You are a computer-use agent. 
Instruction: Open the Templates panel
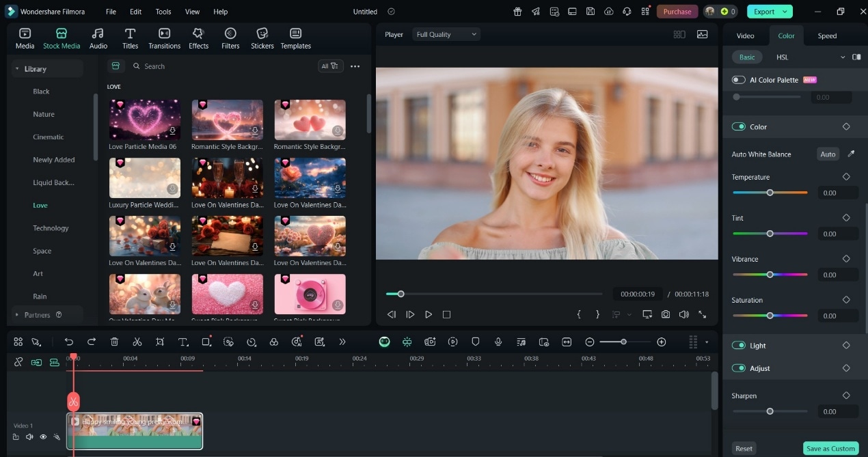[296, 38]
